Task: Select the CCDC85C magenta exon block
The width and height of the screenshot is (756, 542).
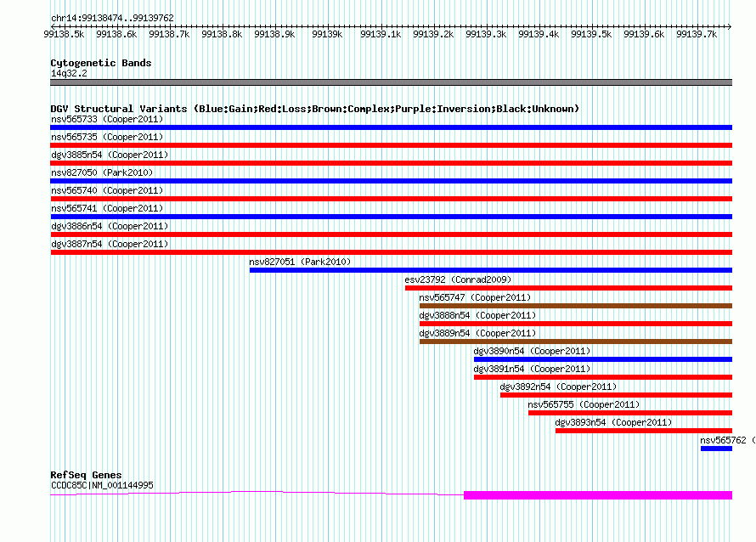Action: pyautogui.click(x=598, y=495)
